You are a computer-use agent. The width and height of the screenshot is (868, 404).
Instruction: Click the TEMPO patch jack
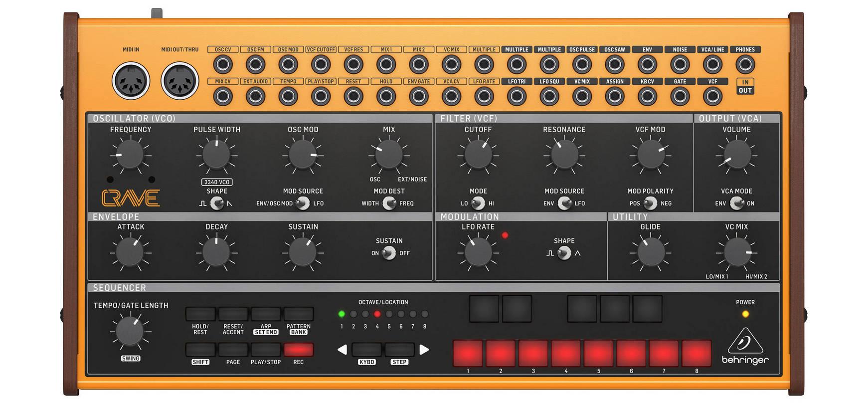pyautogui.click(x=288, y=96)
